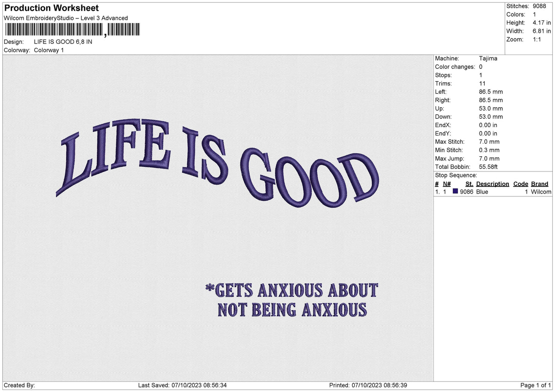Click the 'Page 1 of 1' indicator

536,385
